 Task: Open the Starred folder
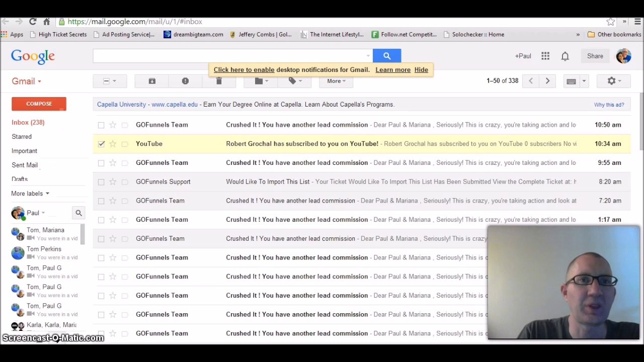[x=22, y=137]
